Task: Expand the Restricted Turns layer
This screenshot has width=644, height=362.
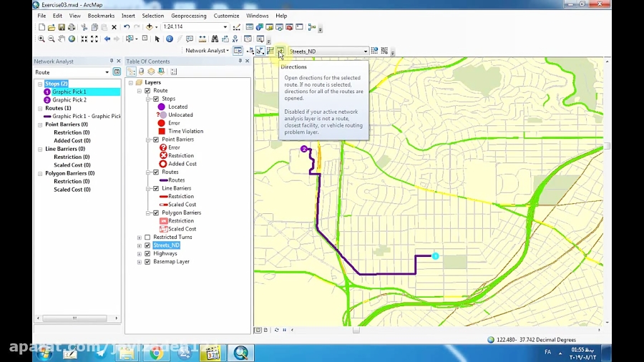Action: [x=140, y=238]
